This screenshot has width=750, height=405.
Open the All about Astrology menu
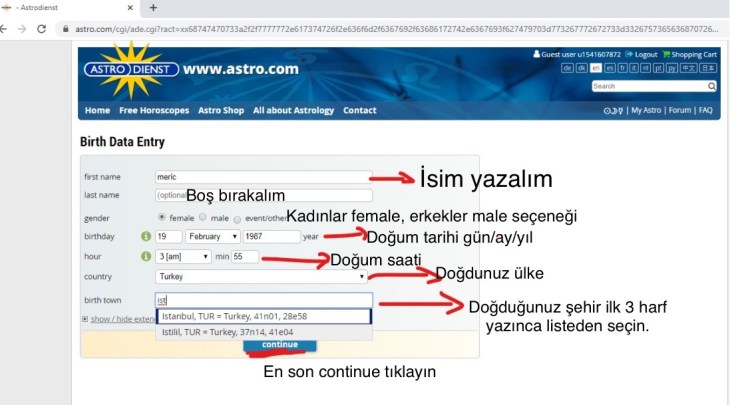click(293, 110)
